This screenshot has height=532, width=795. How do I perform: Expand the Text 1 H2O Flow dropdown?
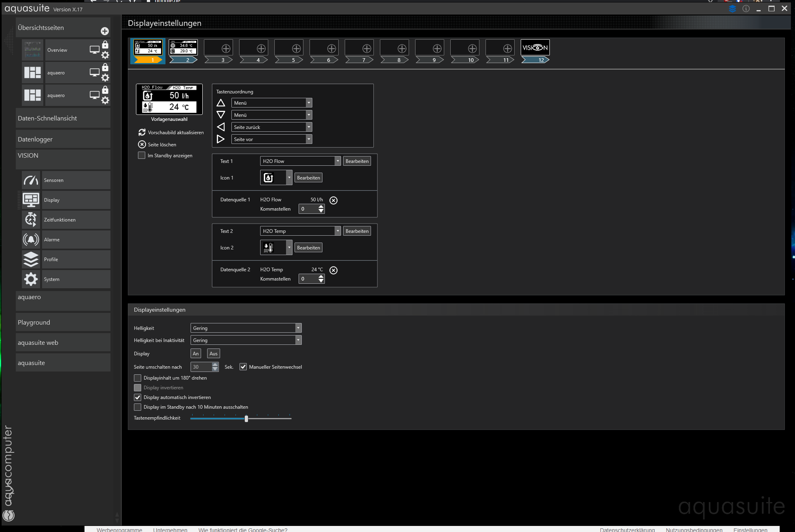click(x=300, y=161)
